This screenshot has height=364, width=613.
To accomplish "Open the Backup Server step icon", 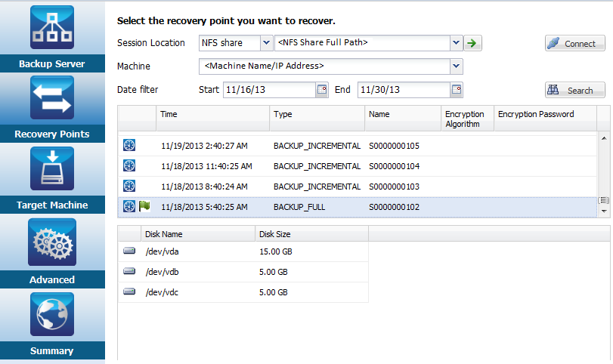I will pos(51,29).
